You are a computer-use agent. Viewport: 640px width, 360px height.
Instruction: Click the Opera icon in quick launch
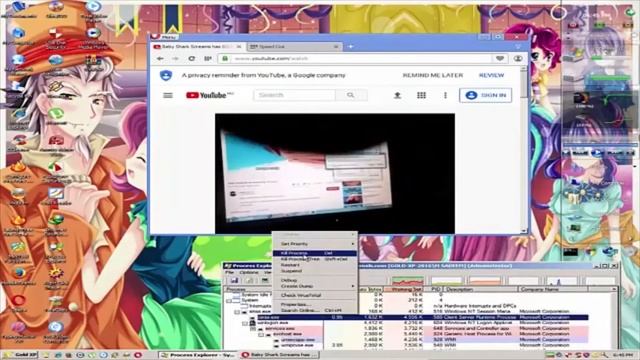pyautogui.click(x=138, y=355)
